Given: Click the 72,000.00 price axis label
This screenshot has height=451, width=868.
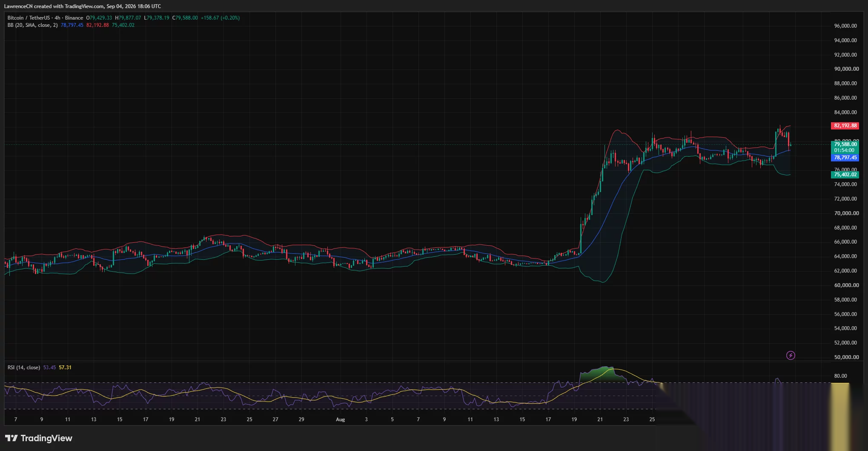Looking at the screenshot, I should 845,199.
